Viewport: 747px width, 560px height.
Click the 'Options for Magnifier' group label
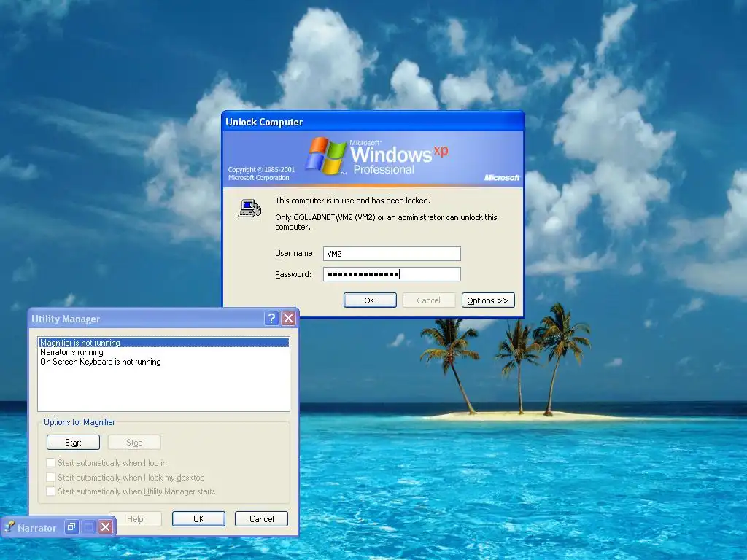coord(79,422)
